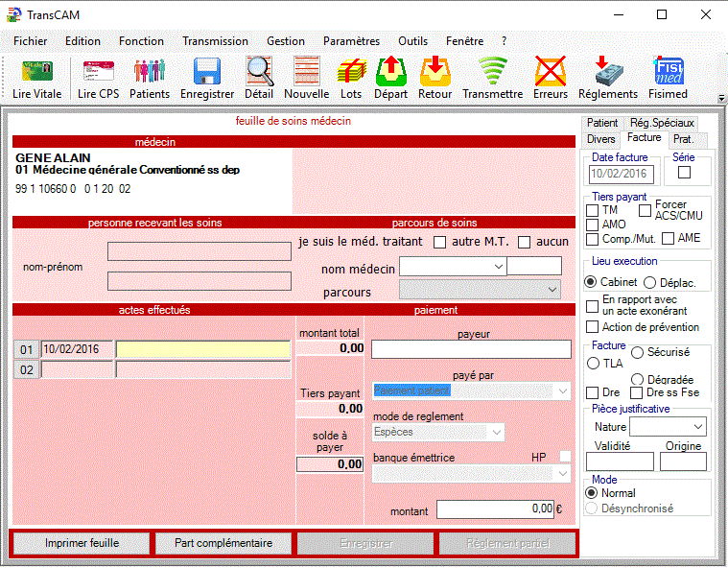Image resolution: width=728 pixels, height=568 pixels.
Task: Open the Nature pièce justificative dropdown
Action: click(698, 426)
